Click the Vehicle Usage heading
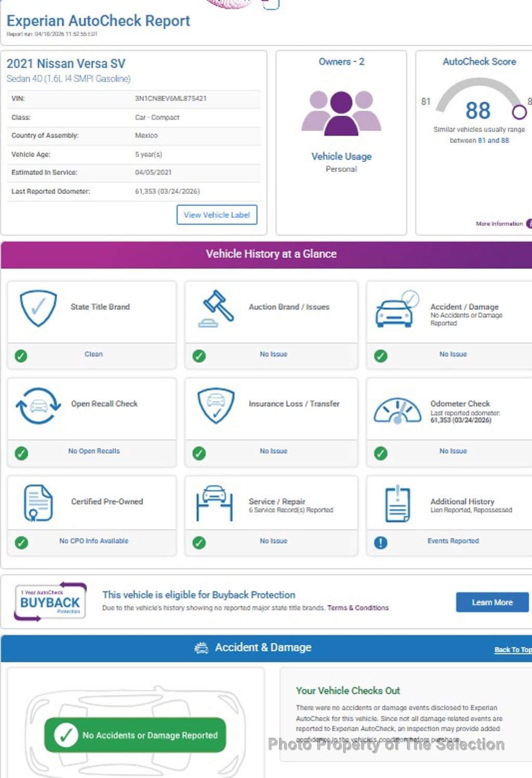 (x=341, y=156)
